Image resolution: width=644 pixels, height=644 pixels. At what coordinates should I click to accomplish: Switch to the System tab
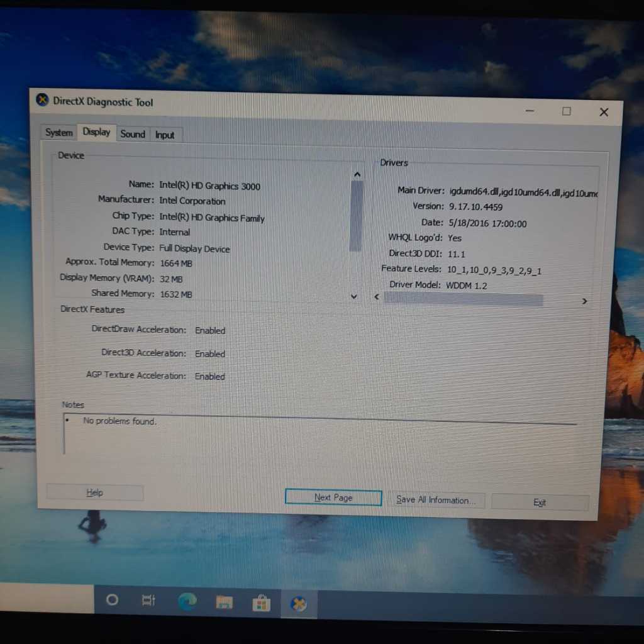(59, 133)
